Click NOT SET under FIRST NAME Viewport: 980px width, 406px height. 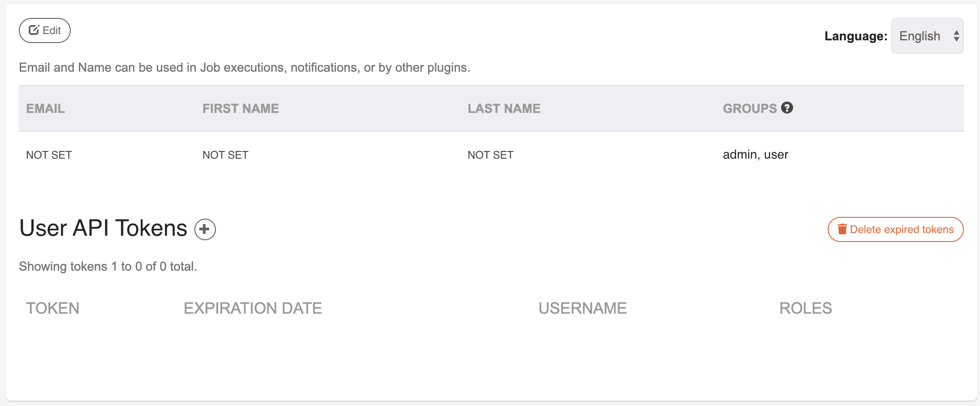click(x=225, y=154)
